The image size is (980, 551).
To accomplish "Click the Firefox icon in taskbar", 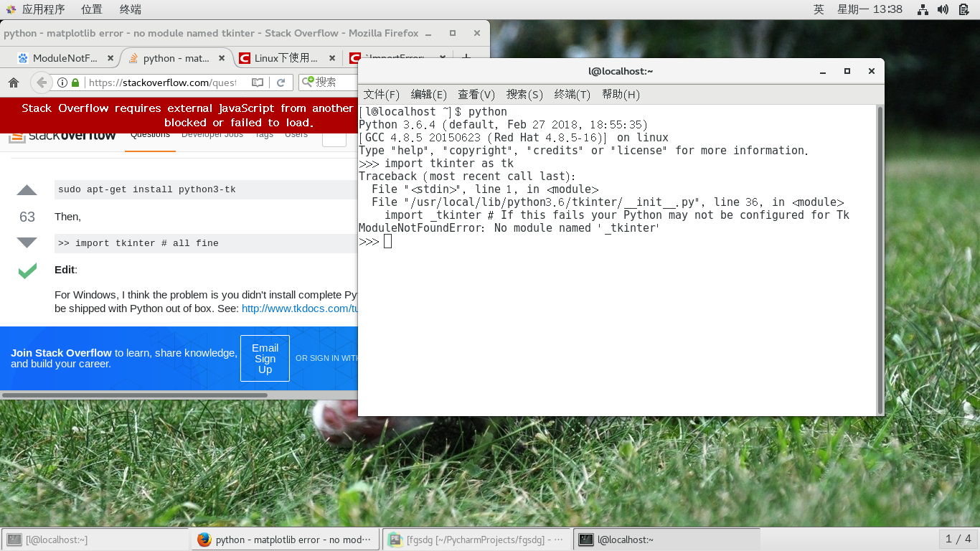I will tap(204, 540).
